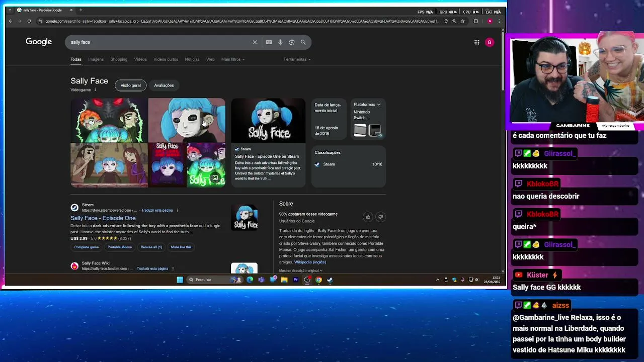Submit search with the magnifying glass icon
Viewport: 644px width, 362px height.
303,42
